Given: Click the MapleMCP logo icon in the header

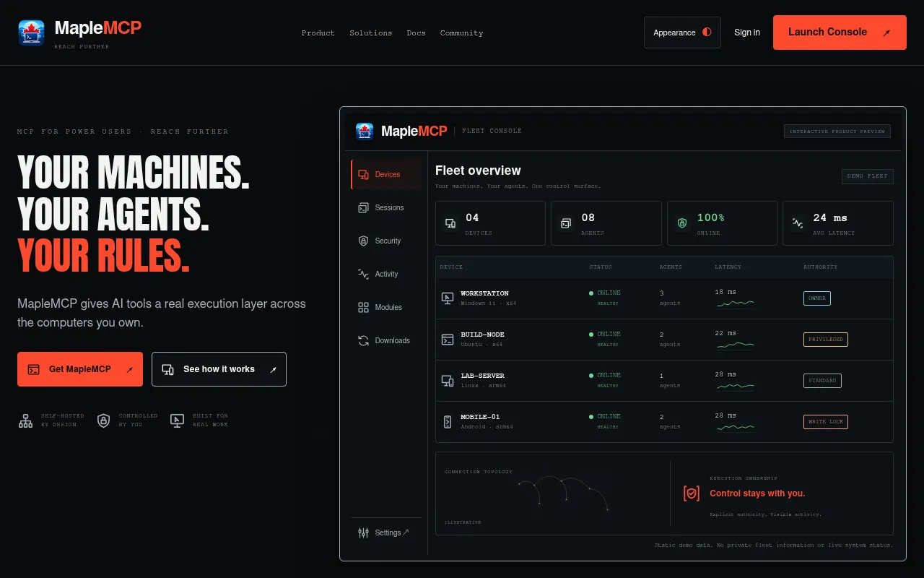Looking at the screenshot, I should (31, 33).
